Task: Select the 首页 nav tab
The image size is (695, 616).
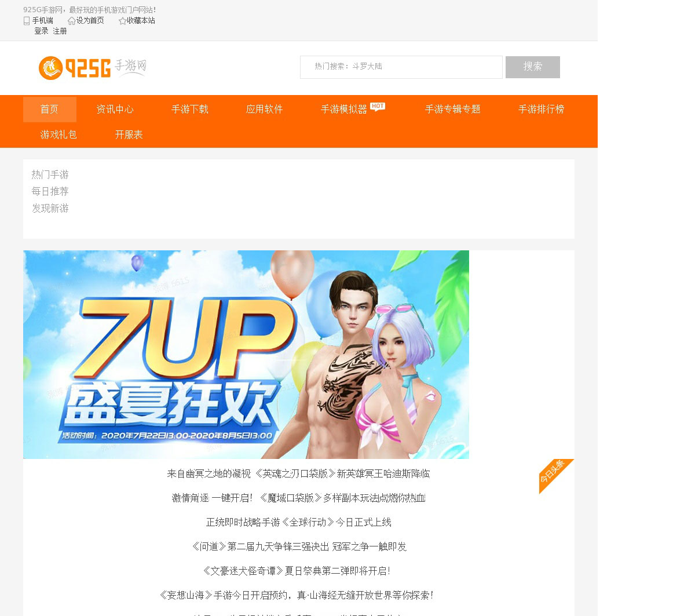Action: click(x=50, y=110)
